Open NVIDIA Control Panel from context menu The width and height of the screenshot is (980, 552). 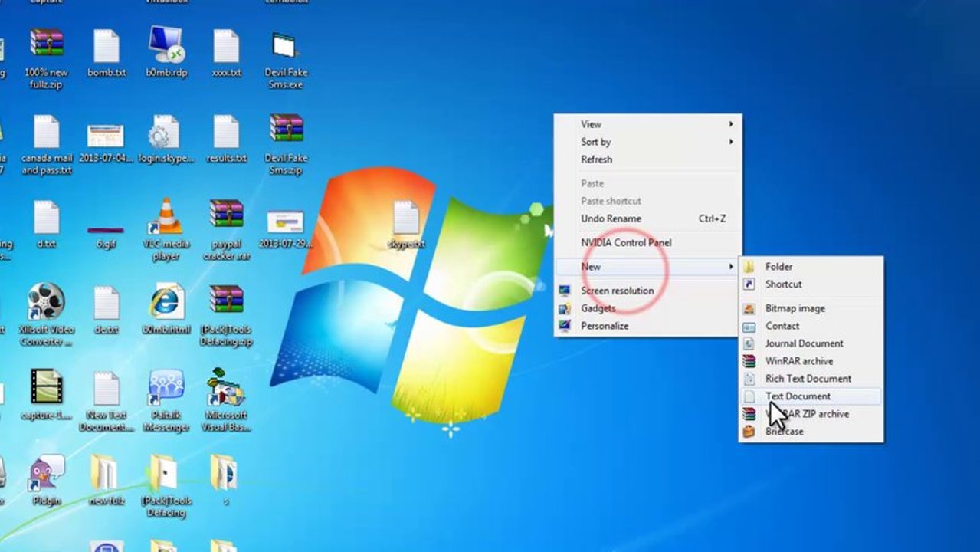(647, 242)
